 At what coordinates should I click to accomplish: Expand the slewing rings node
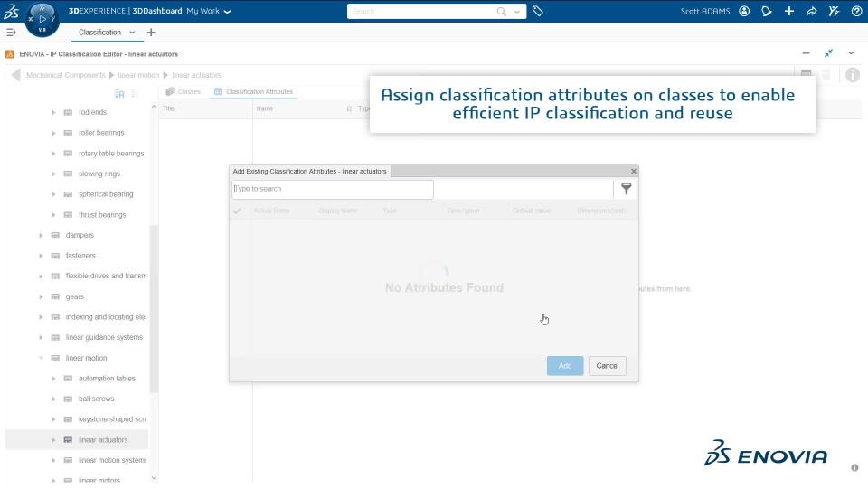tap(53, 174)
